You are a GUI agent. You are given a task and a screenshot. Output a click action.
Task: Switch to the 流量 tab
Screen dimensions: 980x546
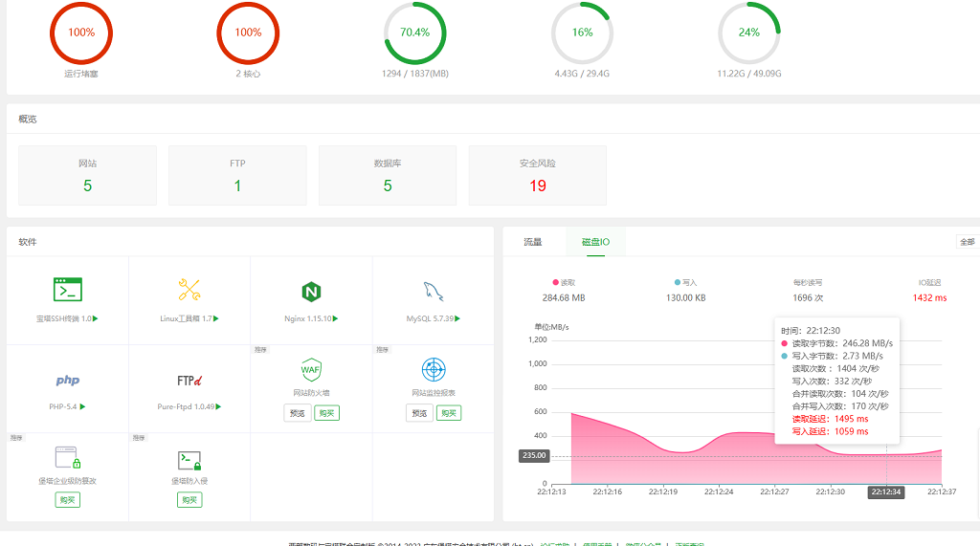(532, 242)
